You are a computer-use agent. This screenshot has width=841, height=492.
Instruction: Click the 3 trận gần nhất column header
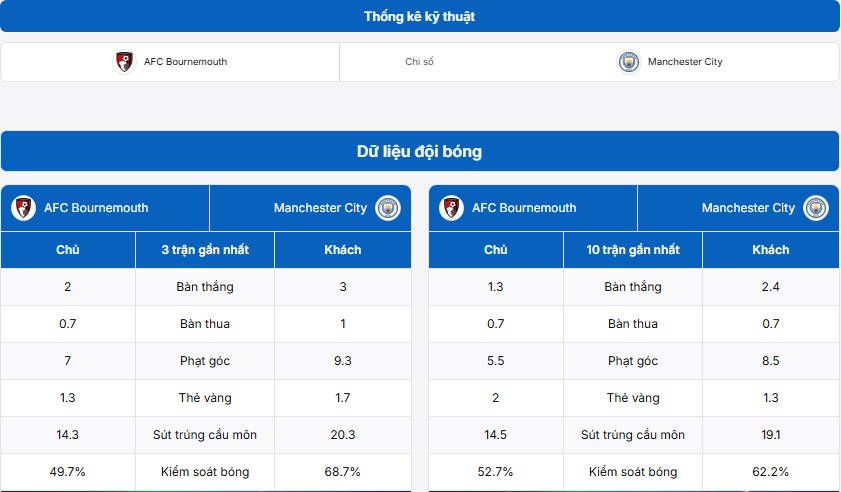pos(205,249)
